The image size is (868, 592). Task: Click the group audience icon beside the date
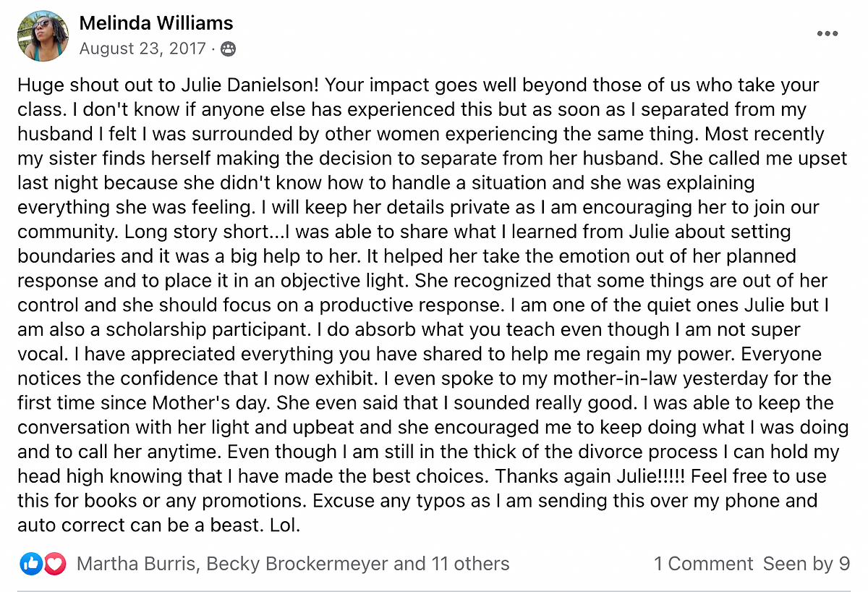[x=228, y=49]
